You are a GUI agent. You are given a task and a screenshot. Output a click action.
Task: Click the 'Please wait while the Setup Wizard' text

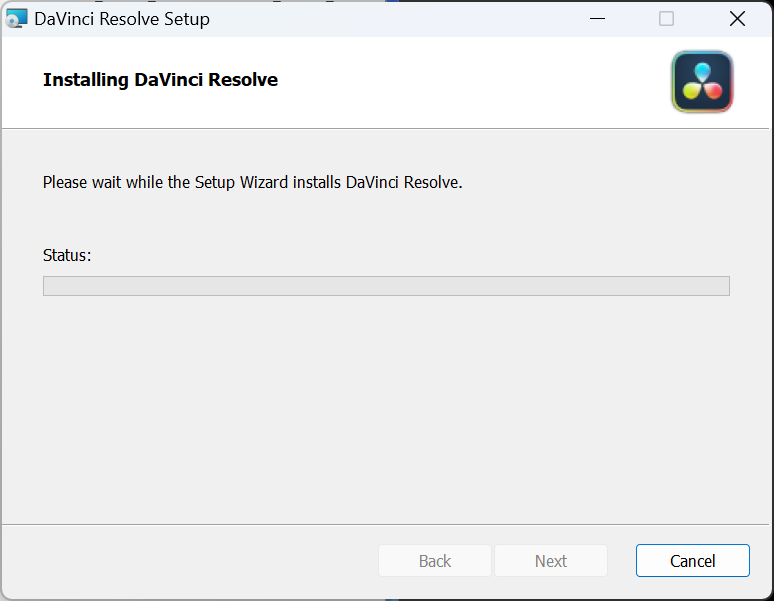253,183
